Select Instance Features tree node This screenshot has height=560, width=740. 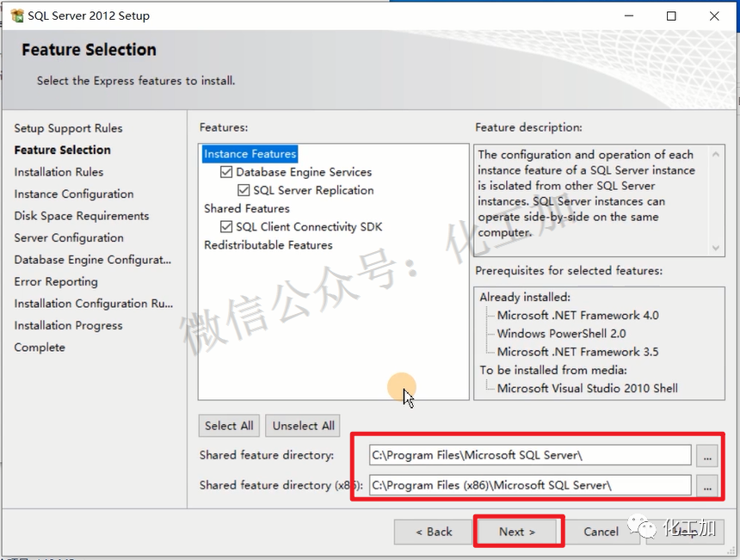point(250,154)
